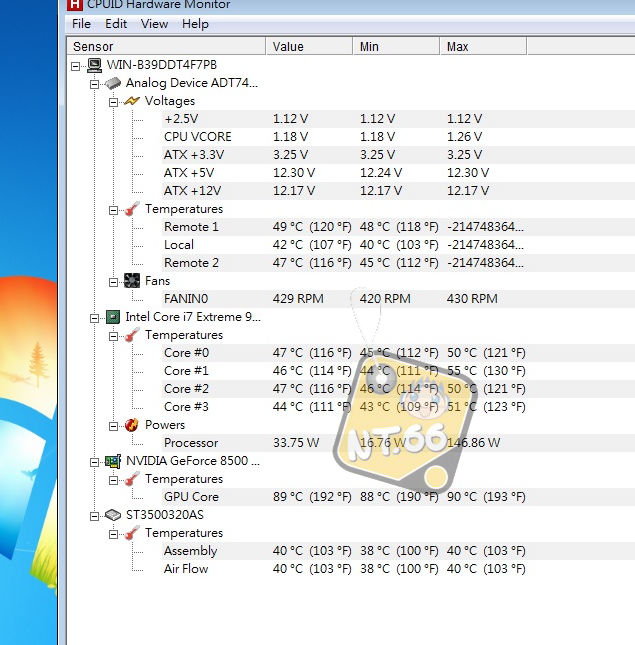Collapse the Fans section

pos(114,283)
